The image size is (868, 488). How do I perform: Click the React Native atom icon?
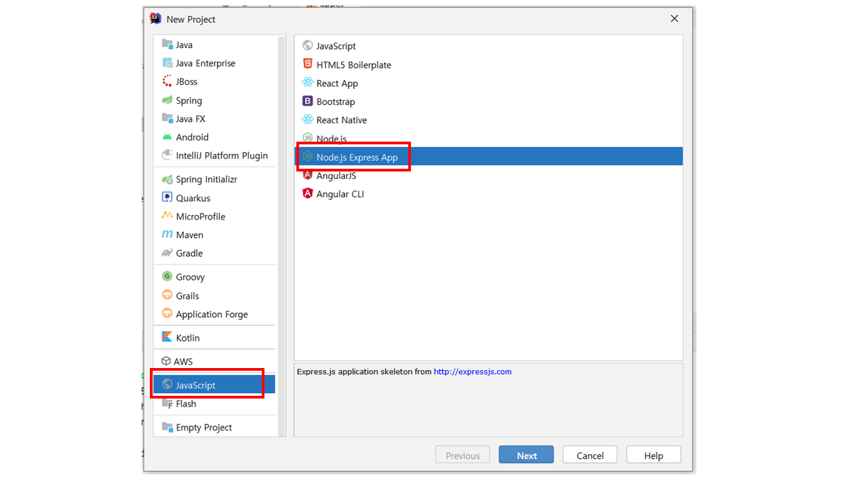coord(308,119)
